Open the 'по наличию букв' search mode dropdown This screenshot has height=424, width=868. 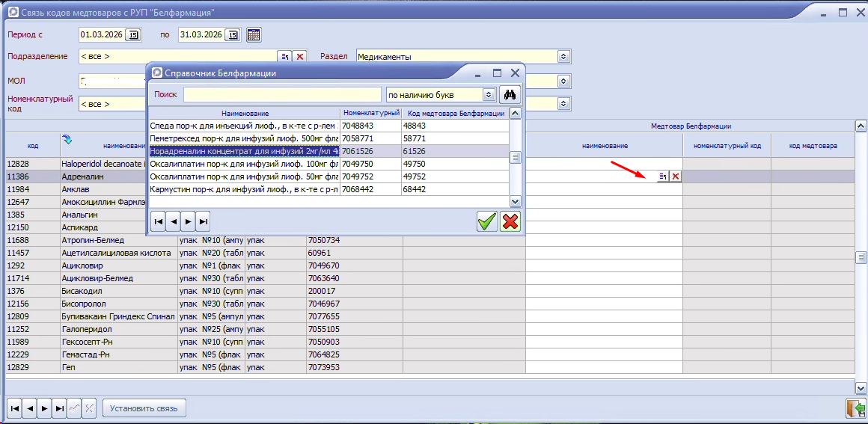point(489,95)
